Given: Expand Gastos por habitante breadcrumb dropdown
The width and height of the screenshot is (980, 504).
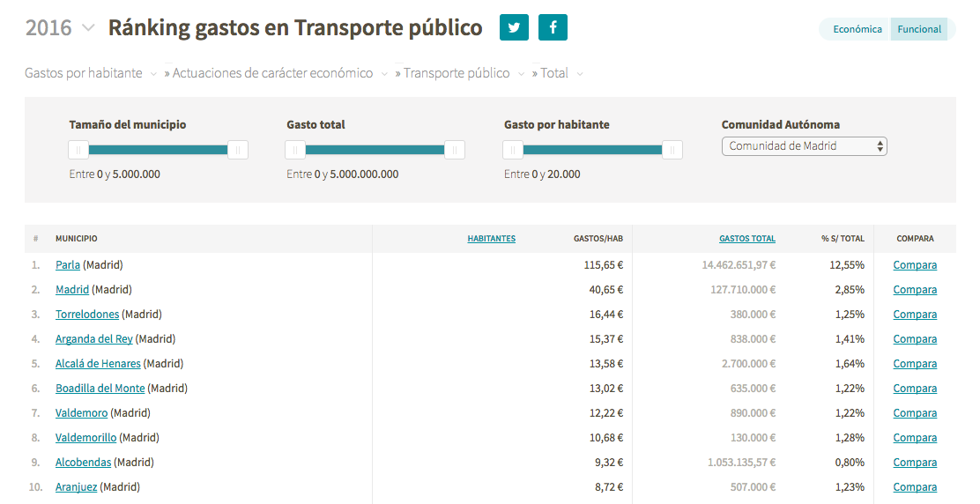Looking at the screenshot, I should coord(153,74).
